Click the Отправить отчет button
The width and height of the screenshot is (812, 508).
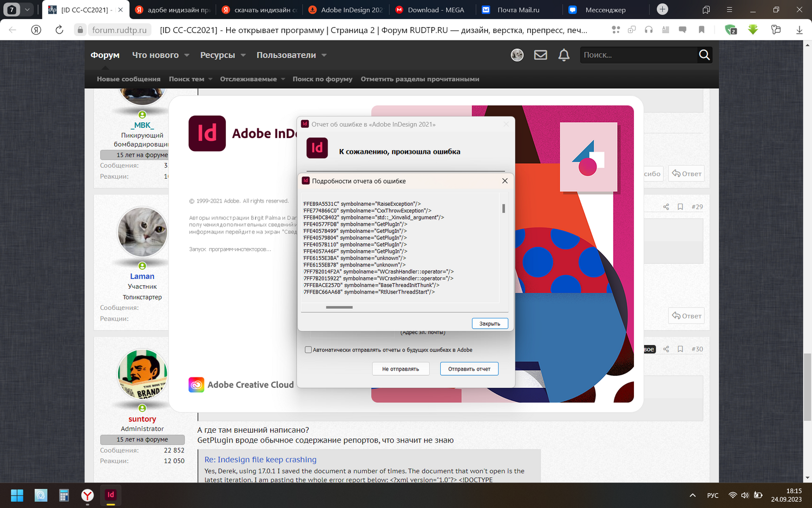(x=469, y=369)
